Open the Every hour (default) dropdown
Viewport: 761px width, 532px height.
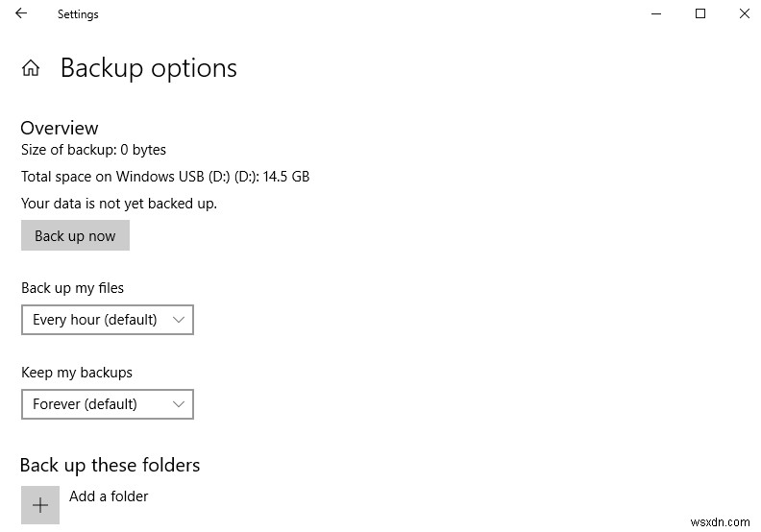(108, 320)
